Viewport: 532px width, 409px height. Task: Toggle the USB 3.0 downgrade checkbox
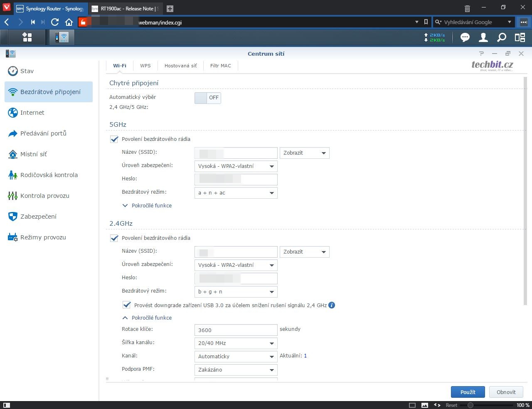(x=127, y=305)
